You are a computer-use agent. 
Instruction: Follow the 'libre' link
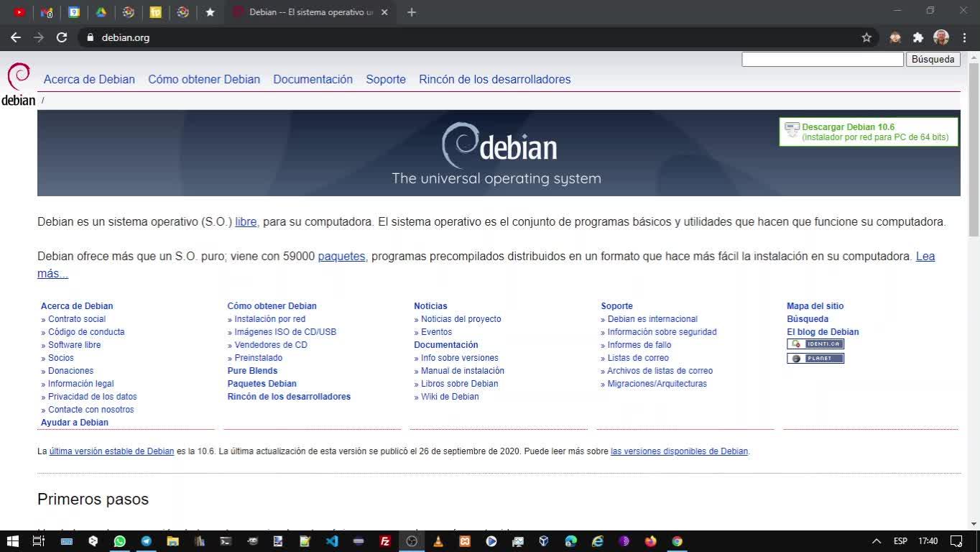[x=246, y=221]
